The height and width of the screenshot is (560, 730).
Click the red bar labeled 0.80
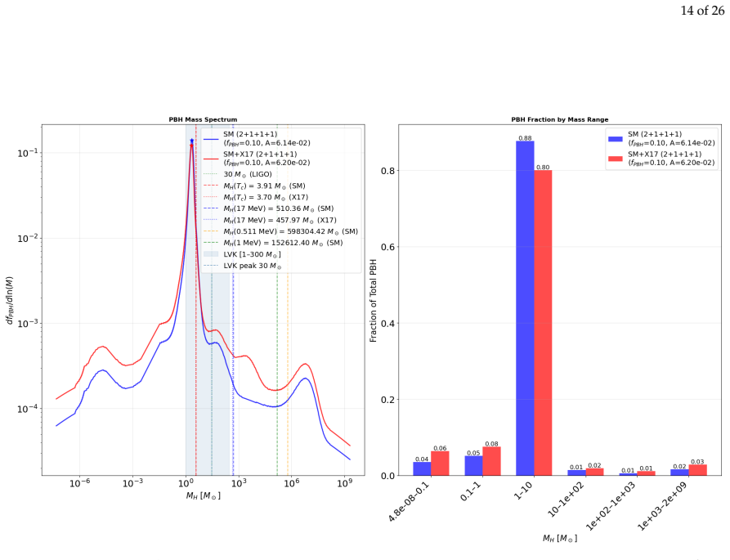(543, 323)
